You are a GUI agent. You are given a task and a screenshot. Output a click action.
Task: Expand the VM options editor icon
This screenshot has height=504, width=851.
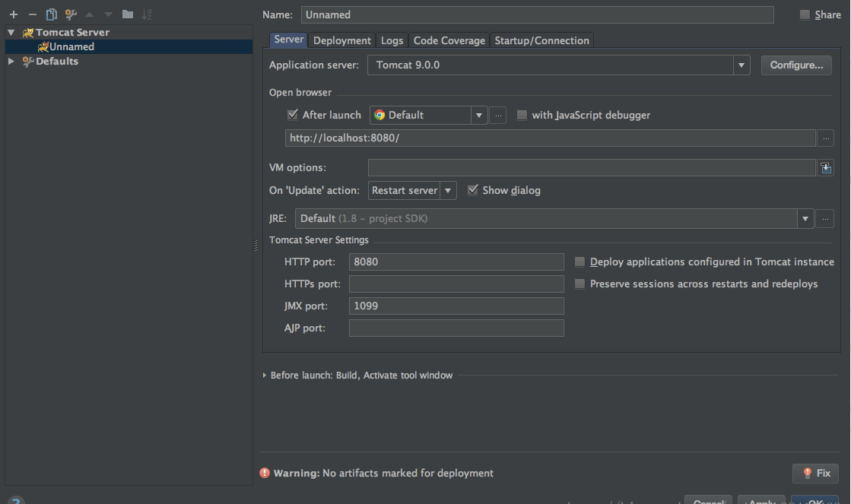pos(826,168)
